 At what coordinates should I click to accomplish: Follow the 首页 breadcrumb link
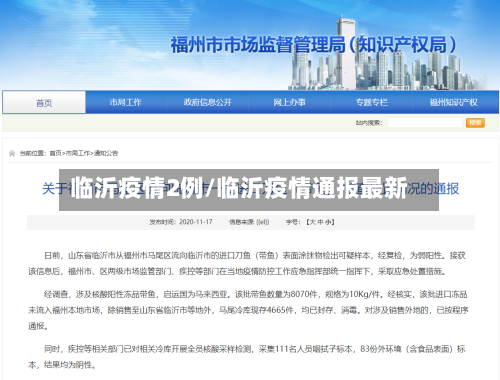pyautogui.click(x=55, y=153)
